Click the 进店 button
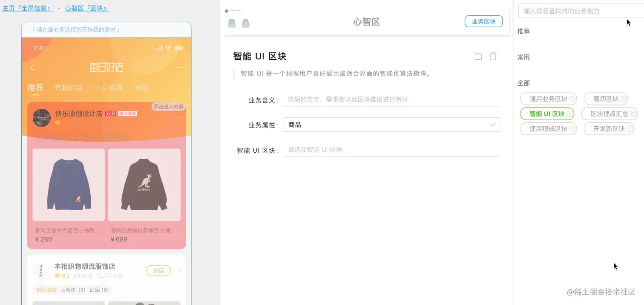The image size is (644, 305). point(158,270)
